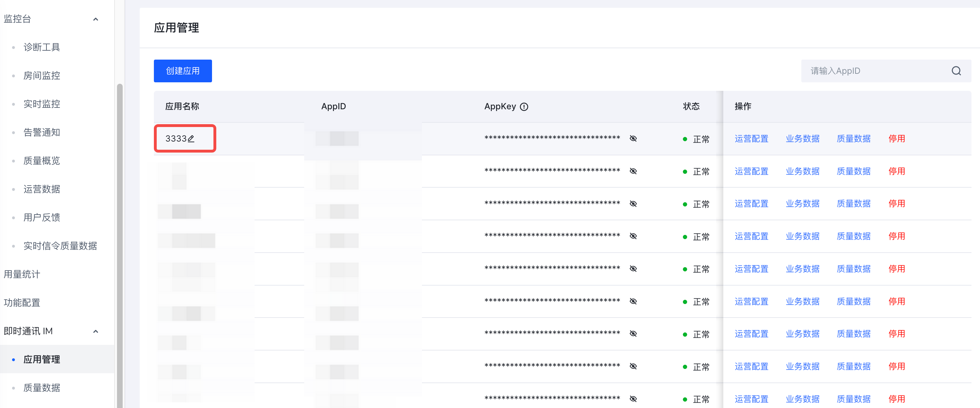The image size is (980, 408).
Task: Click 停用 in the eighth table row
Action: (896, 366)
